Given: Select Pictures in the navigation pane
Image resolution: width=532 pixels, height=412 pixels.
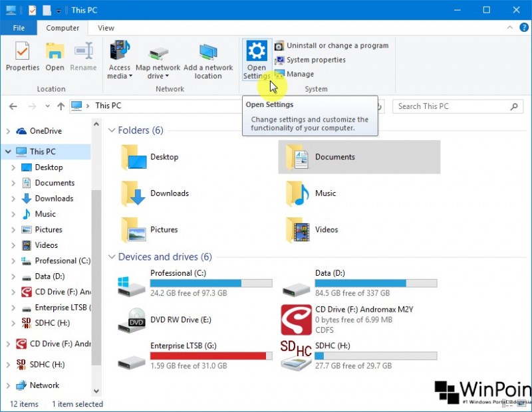Looking at the screenshot, I should tap(49, 230).
